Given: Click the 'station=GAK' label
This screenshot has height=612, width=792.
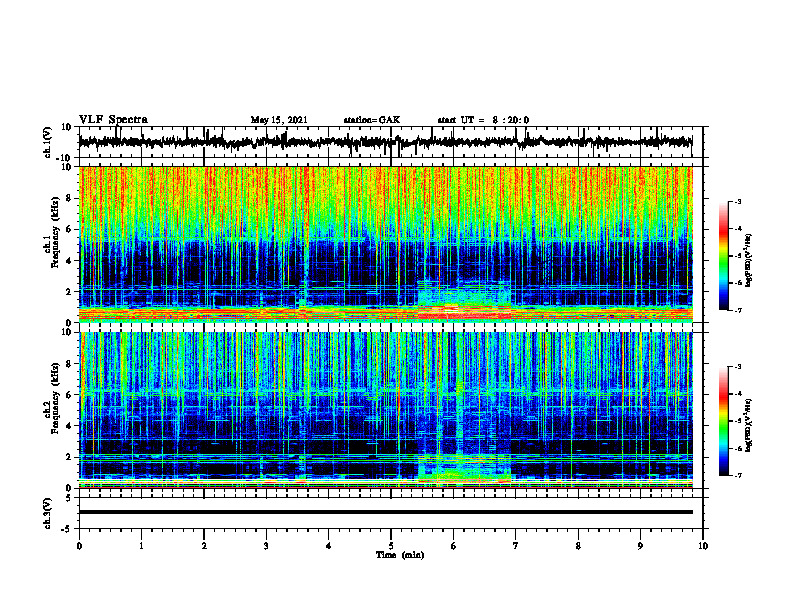Looking at the screenshot, I should tap(372, 120).
